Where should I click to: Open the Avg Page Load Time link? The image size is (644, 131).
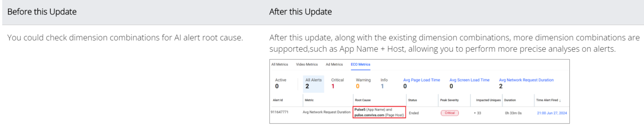point(421,80)
